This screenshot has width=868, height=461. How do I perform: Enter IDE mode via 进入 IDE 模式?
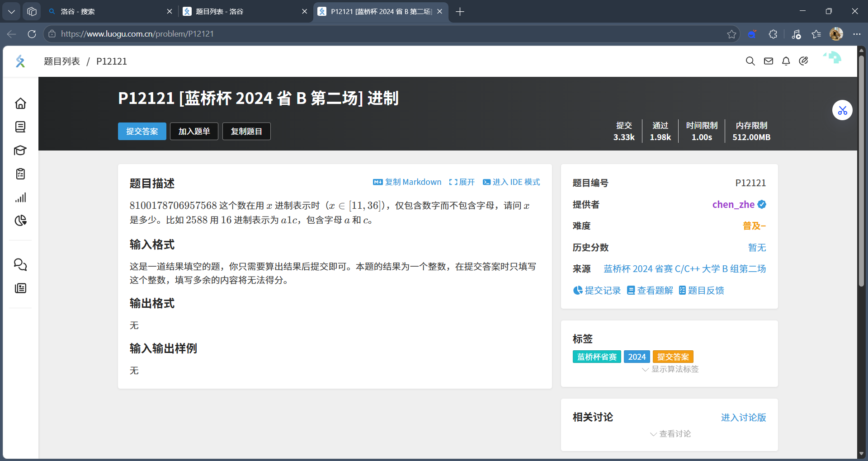coord(511,182)
